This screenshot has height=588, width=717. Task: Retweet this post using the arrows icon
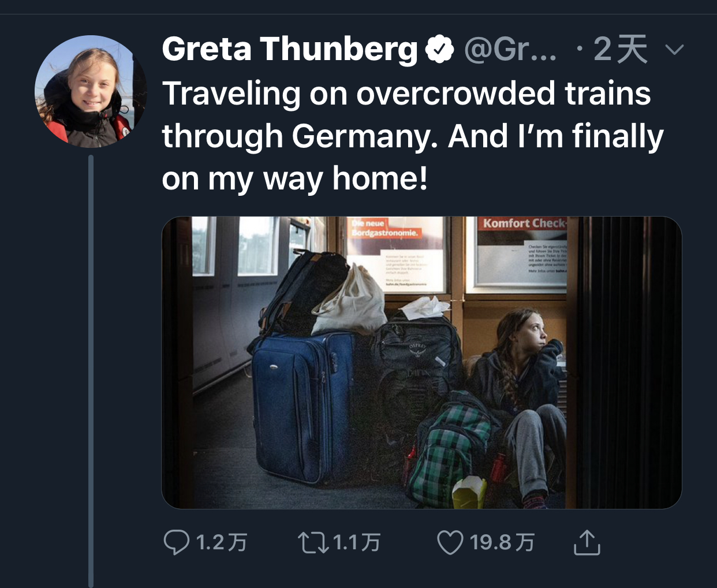tap(313, 542)
